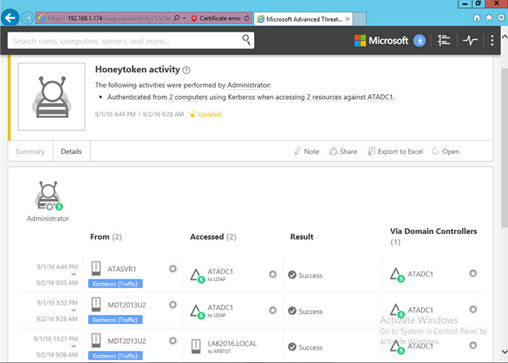Click the help icon next to Honeytoken activity

[187, 70]
